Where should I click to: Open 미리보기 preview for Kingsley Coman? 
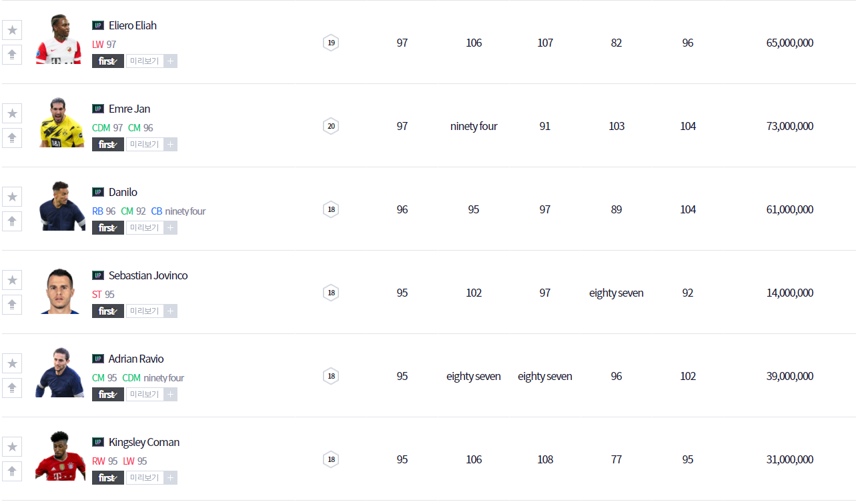144,478
